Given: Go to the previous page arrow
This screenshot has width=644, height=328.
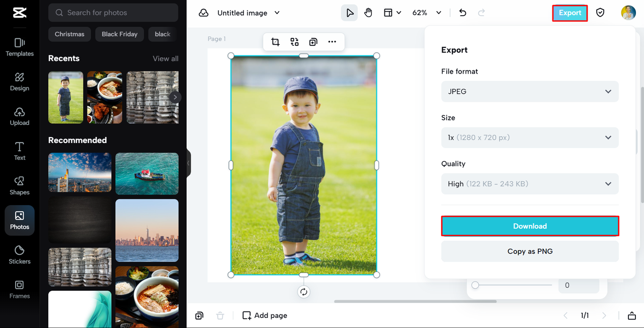Looking at the screenshot, I should point(565,315).
